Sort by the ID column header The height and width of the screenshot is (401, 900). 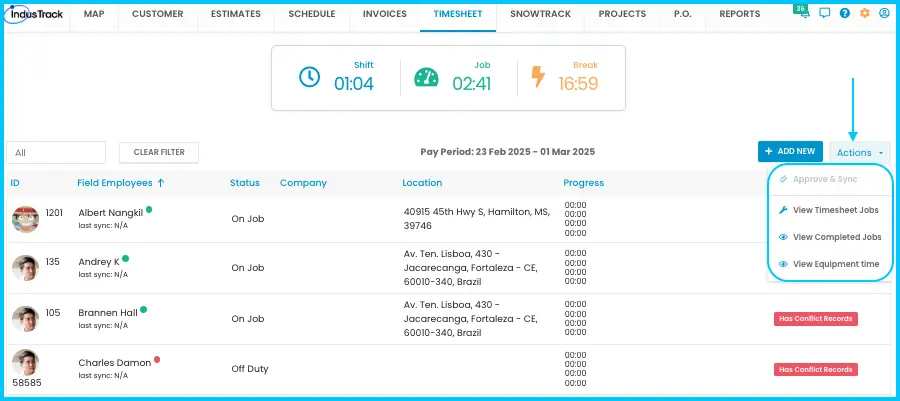click(x=15, y=183)
